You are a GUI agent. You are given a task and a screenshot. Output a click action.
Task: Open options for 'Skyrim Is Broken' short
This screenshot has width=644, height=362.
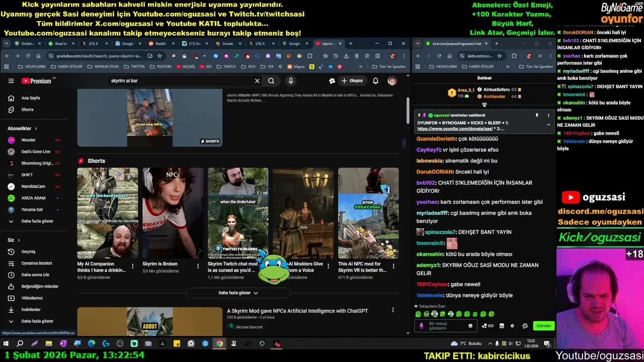[198, 266]
